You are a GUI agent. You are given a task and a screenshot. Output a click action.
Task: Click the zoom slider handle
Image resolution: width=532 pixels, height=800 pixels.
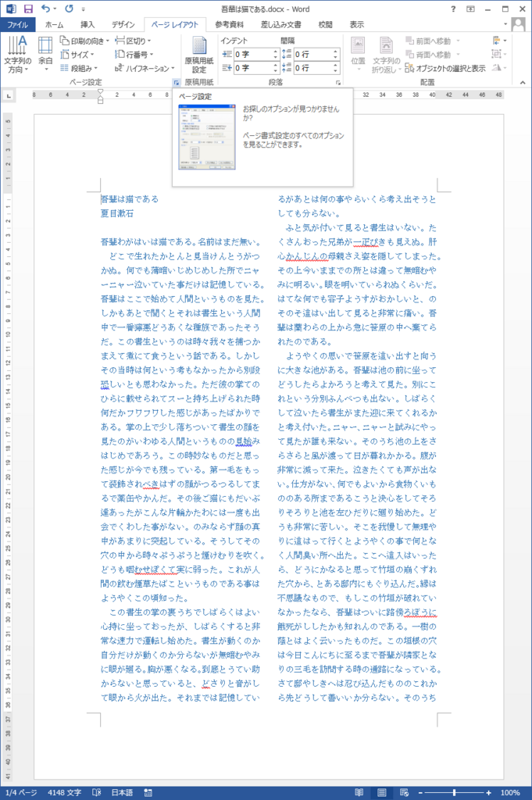(455, 793)
